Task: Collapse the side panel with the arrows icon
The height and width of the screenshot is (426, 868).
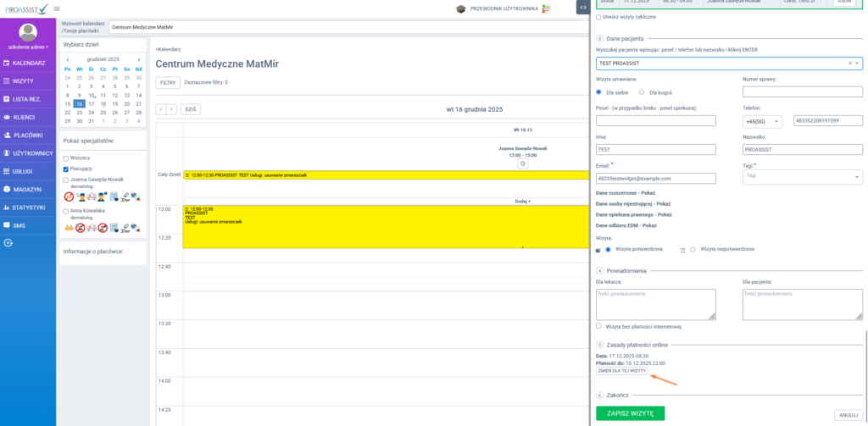Action: [582, 8]
